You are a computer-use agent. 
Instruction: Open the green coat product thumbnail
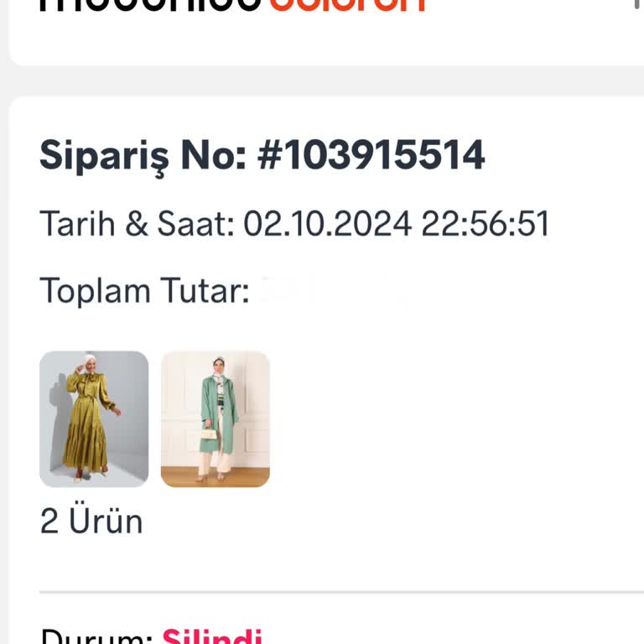pyautogui.click(x=216, y=418)
